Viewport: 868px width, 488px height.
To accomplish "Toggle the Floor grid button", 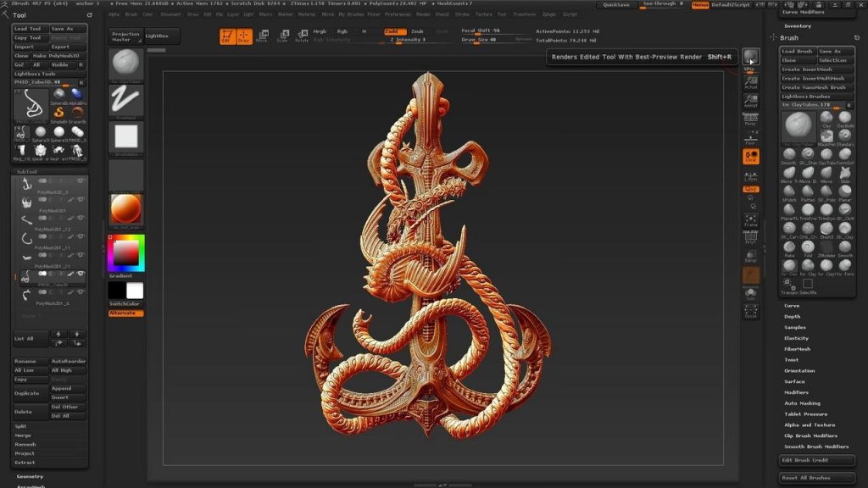I will pos(751,138).
